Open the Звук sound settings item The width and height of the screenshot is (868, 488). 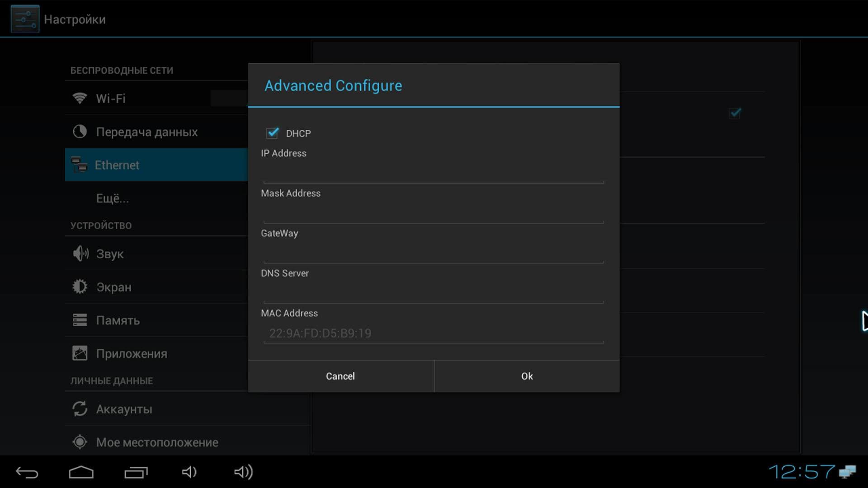(x=110, y=254)
